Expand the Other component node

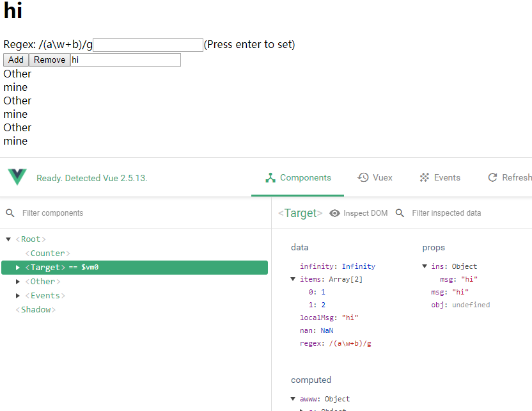18,282
